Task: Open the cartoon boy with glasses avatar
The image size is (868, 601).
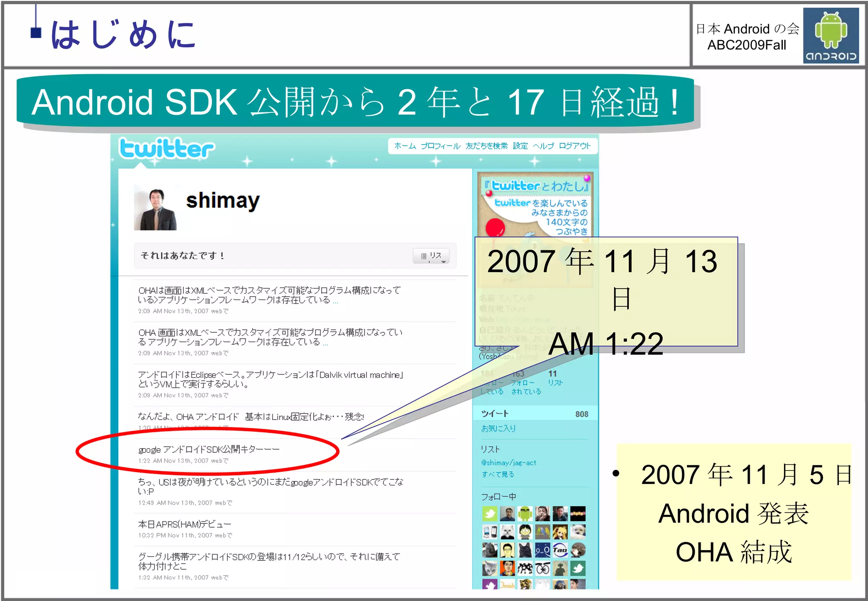Action: coord(525,532)
